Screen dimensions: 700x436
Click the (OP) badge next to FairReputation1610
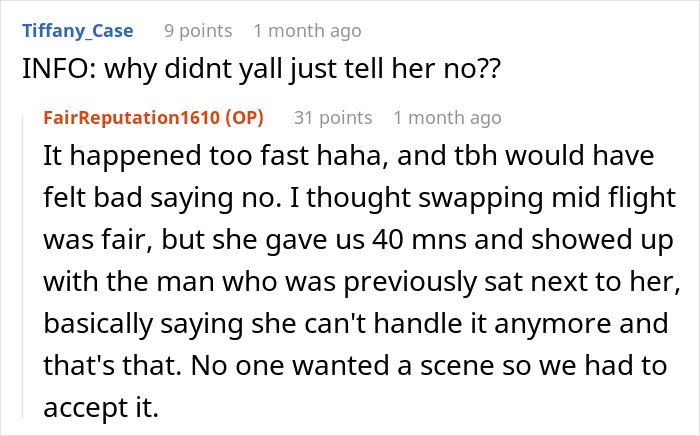tap(244, 118)
